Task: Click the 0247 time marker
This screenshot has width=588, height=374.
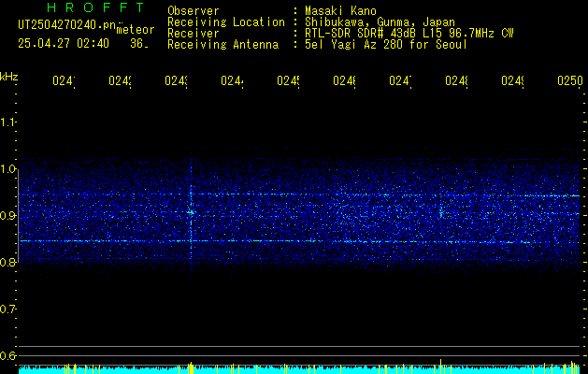Action: click(x=400, y=81)
